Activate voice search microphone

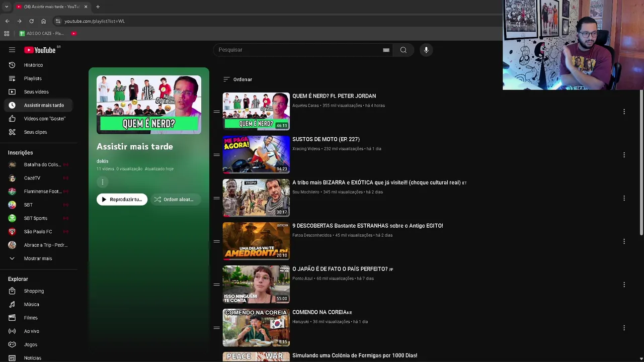coord(426,50)
